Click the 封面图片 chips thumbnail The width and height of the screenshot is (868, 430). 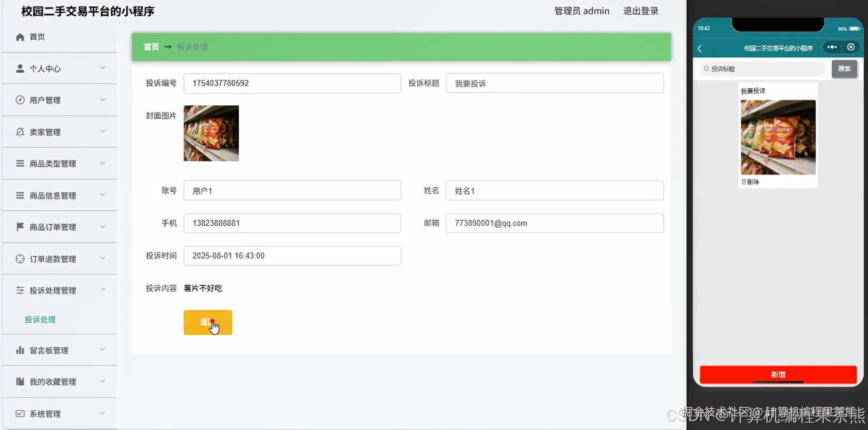click(211, 133)
